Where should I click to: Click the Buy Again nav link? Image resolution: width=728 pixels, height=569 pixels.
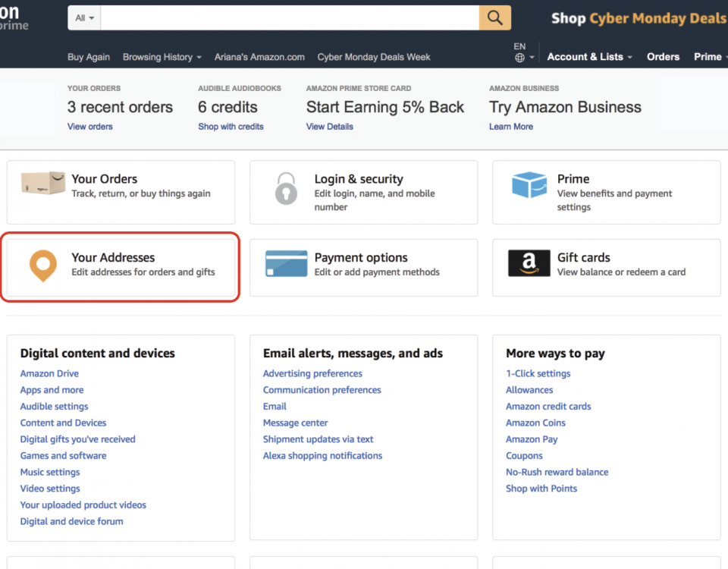89,57
